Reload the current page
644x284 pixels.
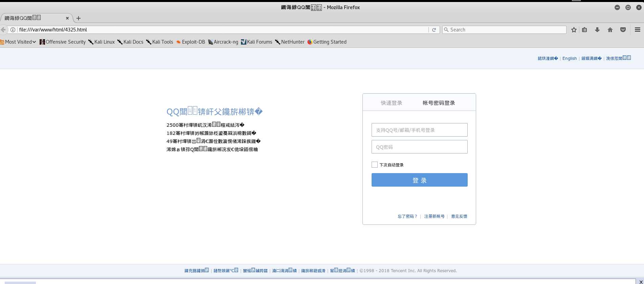click(x=434, y=30)
